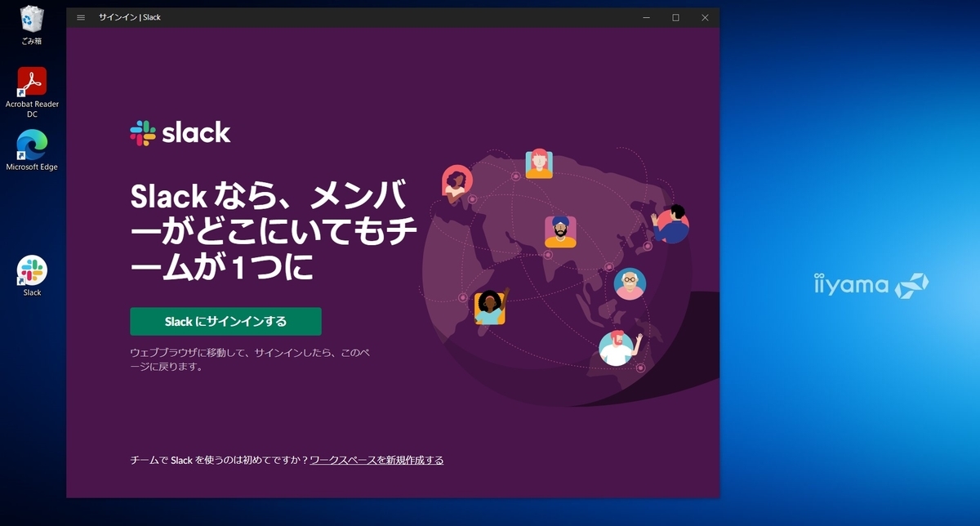Click the pink-haired woman avatar at globe top

(x=538, y=163)
